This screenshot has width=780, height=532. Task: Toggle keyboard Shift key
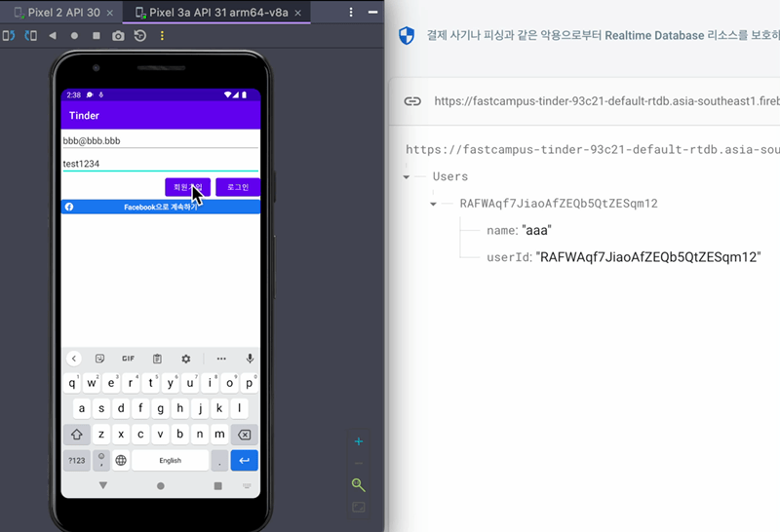77,434
